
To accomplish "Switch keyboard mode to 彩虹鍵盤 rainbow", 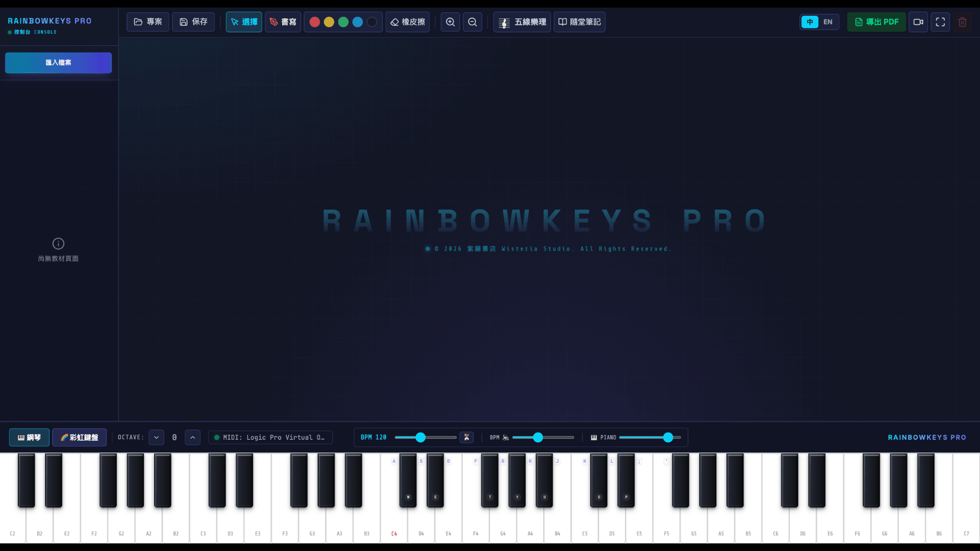I will [79, 437].
